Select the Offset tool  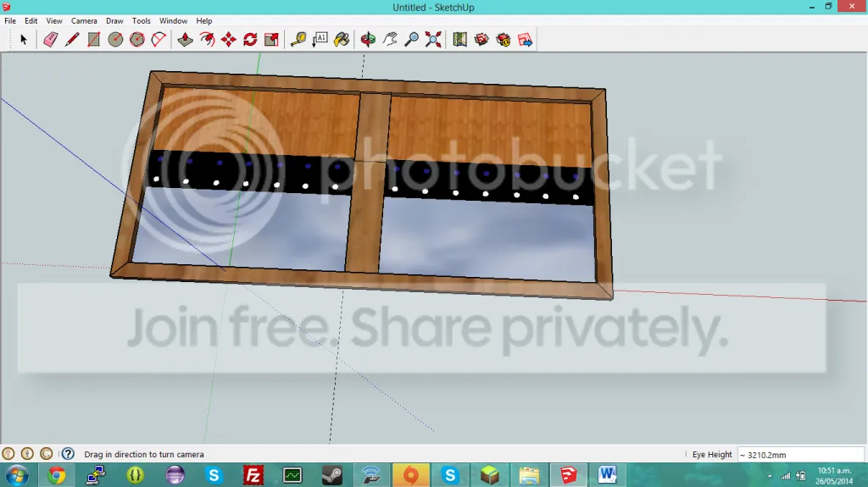tap(207, 39)
